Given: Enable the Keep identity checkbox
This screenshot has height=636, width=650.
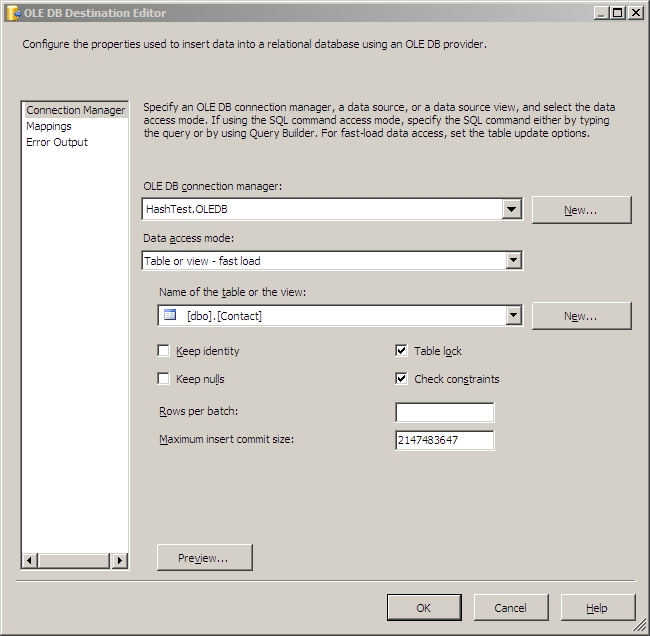Looking at the screenshot, I should pyautogui.click(x=163, y=351).
